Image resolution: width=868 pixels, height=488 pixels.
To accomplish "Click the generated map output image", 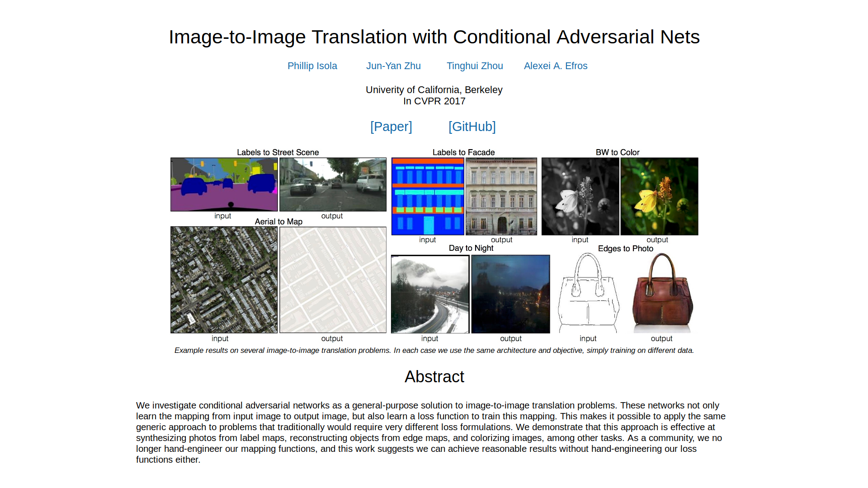I will click(x=333, y=280).
